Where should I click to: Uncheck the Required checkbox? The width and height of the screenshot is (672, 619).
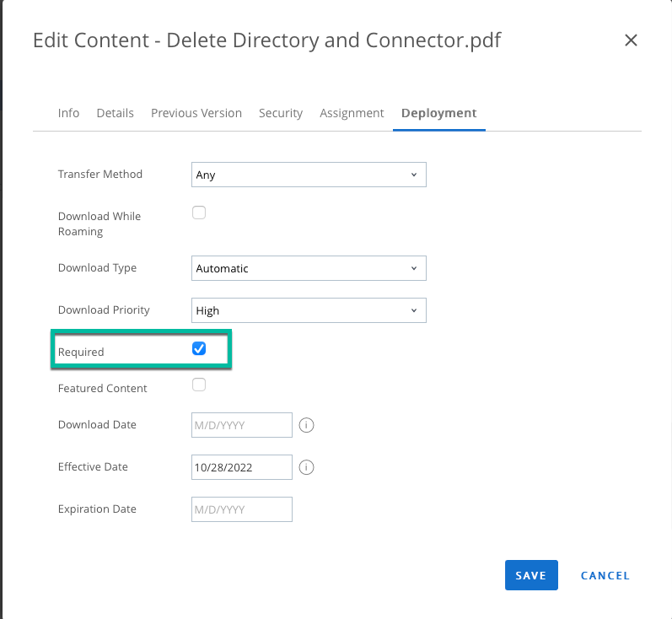point(199,348)
